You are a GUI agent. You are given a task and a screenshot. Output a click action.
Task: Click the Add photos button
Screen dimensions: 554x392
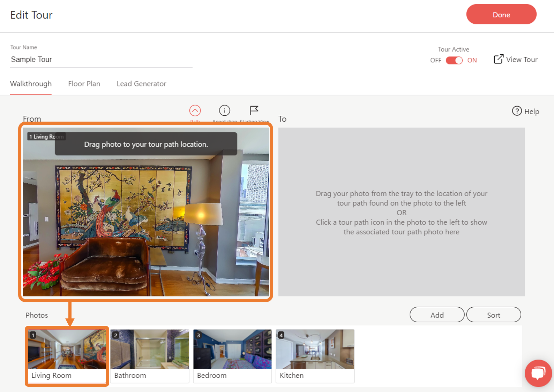click(x=437, y=315)
